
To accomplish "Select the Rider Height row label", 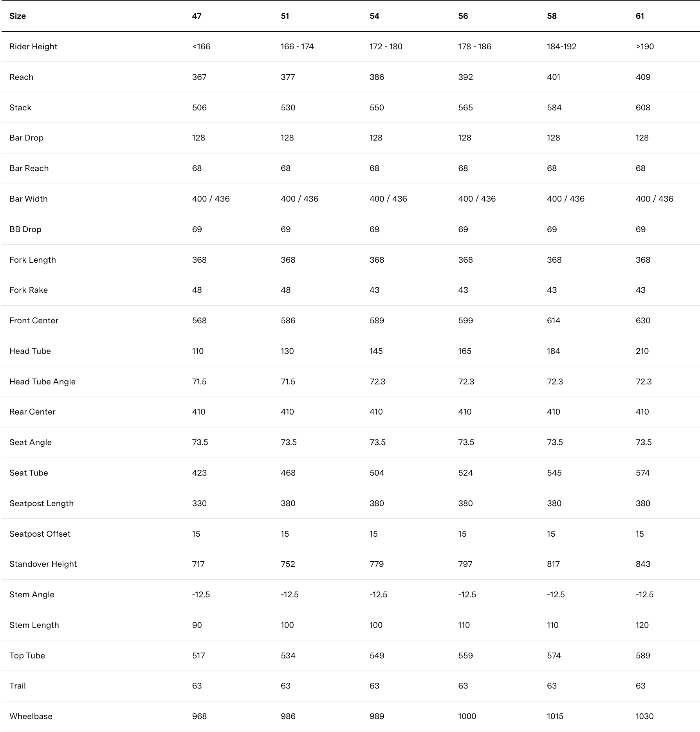I will click(33, 47).
